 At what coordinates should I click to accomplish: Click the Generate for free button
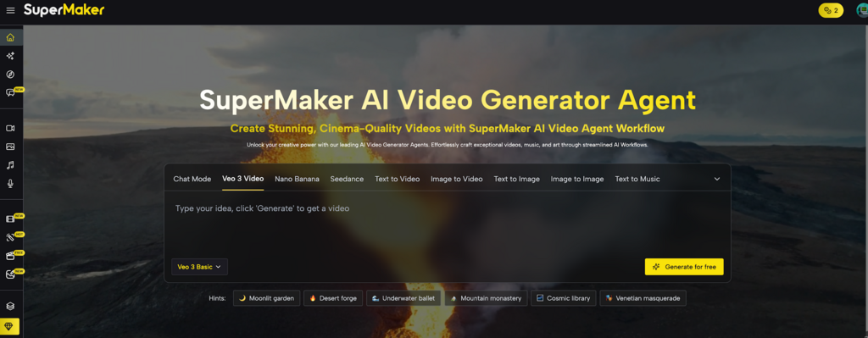684,267
